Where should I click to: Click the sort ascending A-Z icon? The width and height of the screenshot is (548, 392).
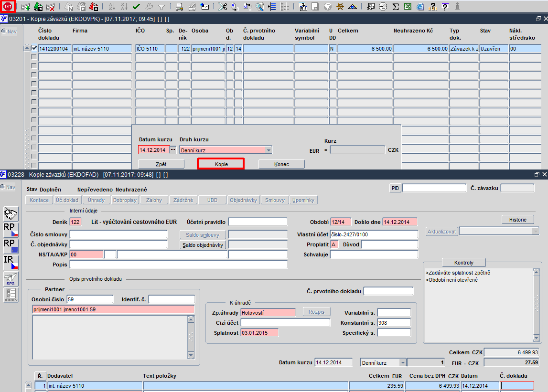tap(111, 6)
